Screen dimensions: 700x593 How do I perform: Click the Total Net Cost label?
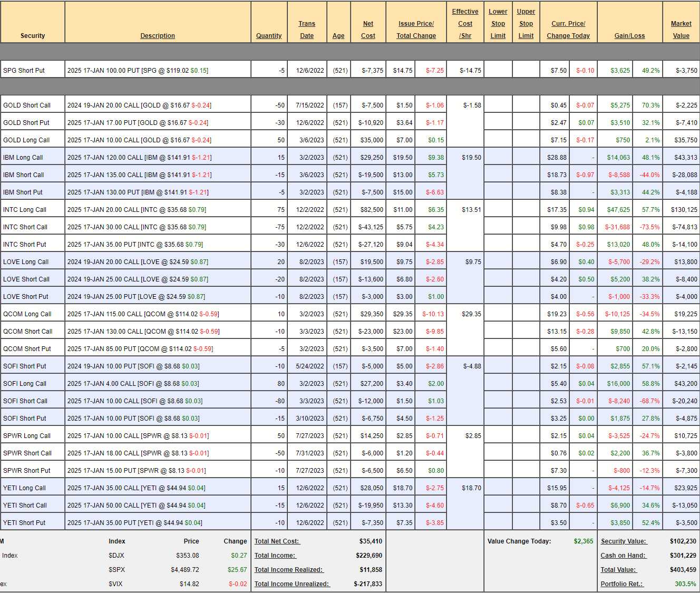pos(277,541)
